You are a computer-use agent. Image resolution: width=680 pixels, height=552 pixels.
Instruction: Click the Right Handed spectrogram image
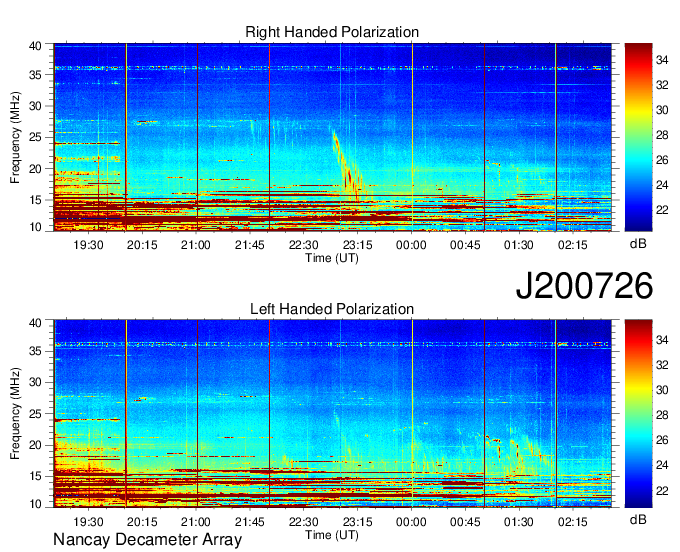pos(332,137)
